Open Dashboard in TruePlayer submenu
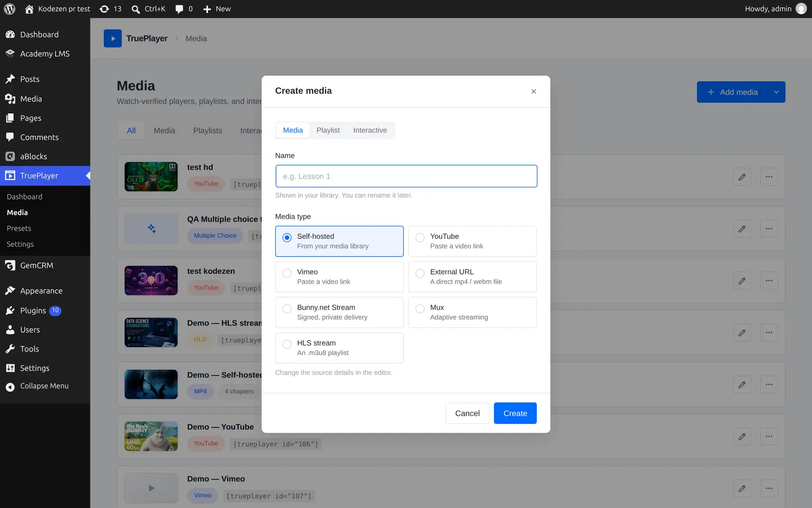The width and height of the screenshot is (812, 508). tap(24, 197)
